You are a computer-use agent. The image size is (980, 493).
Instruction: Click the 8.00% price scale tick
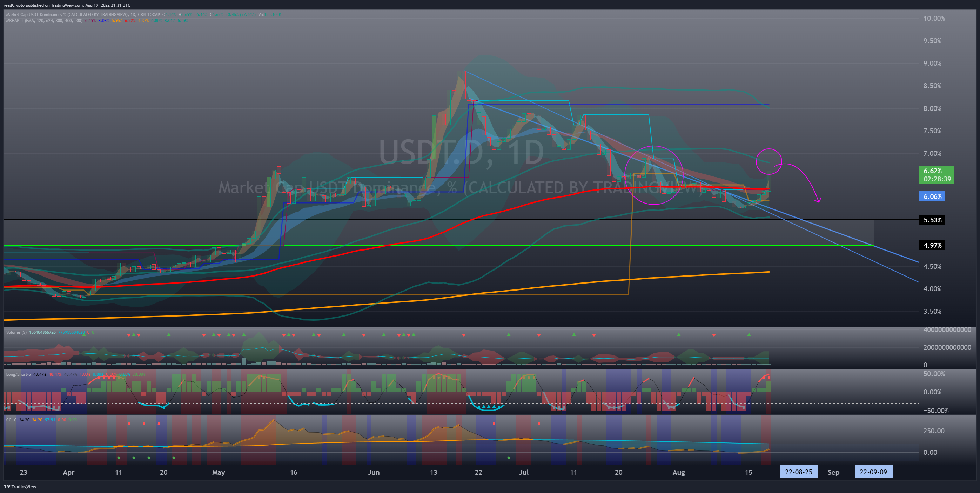pos(932,108)
